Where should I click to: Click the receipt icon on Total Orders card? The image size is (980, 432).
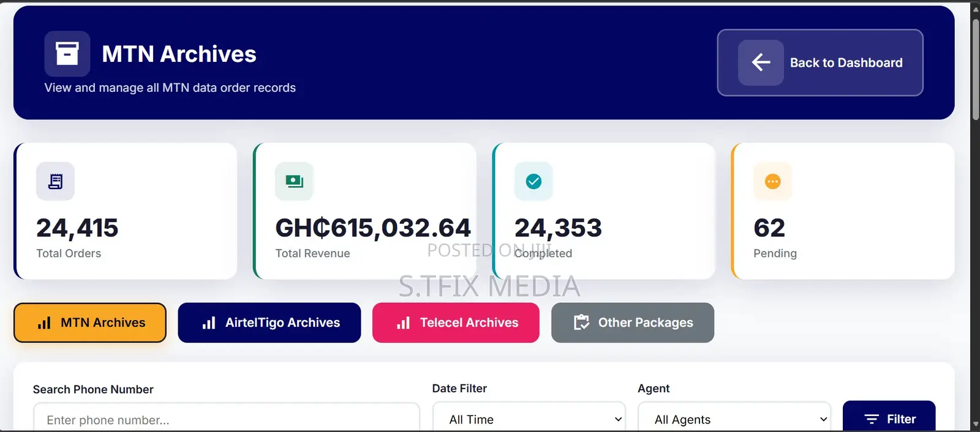55,181
